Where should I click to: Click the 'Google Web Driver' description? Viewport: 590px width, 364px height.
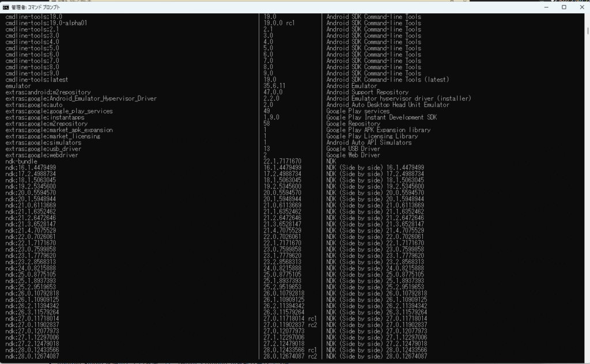coord(353,156)
